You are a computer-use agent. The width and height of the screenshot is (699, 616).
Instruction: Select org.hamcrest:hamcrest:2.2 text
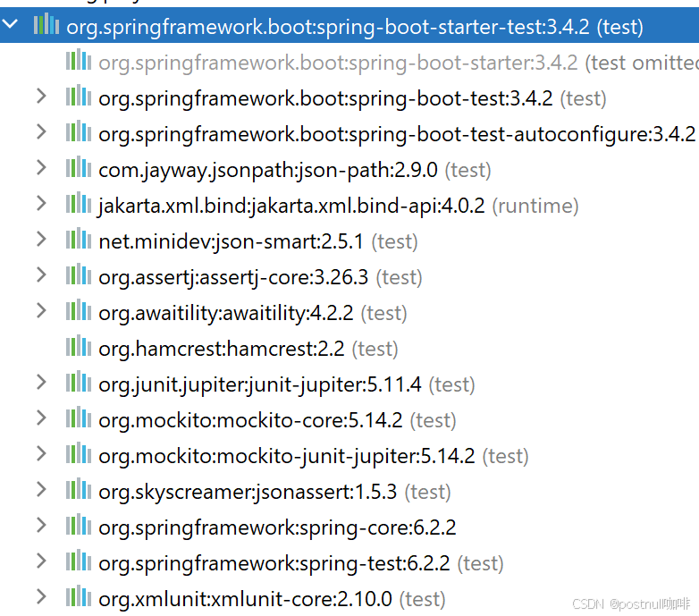pos(221,349)
